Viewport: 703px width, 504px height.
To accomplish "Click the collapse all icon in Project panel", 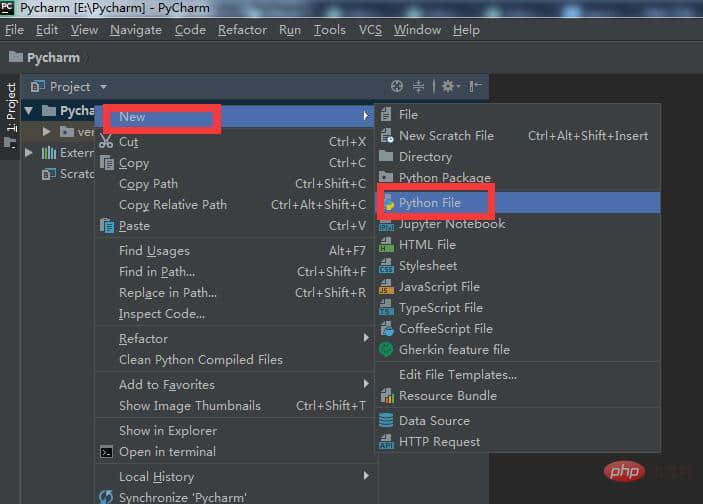I will 418,86.
